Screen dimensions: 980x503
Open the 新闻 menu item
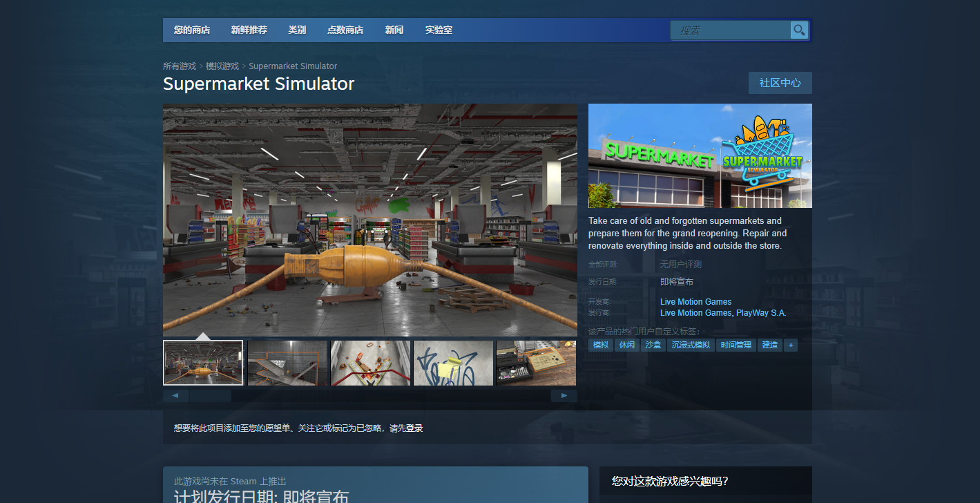click(394, 30)
